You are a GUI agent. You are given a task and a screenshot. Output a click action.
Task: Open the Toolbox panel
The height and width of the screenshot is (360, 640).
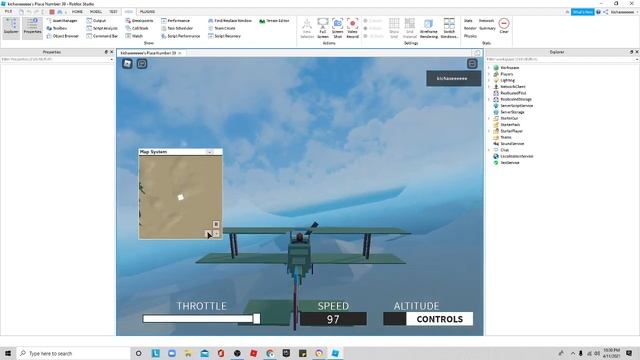[x=57, y=28]
